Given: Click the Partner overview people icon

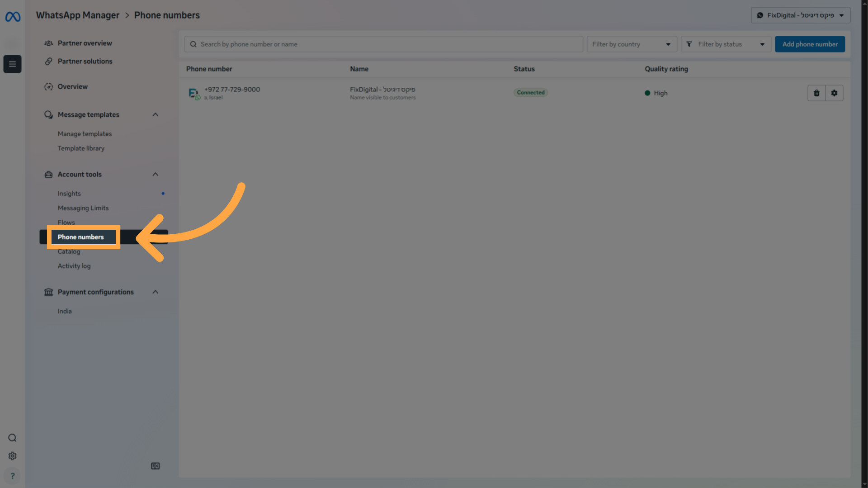Looking at the screenshot, I should coord(48,43).
